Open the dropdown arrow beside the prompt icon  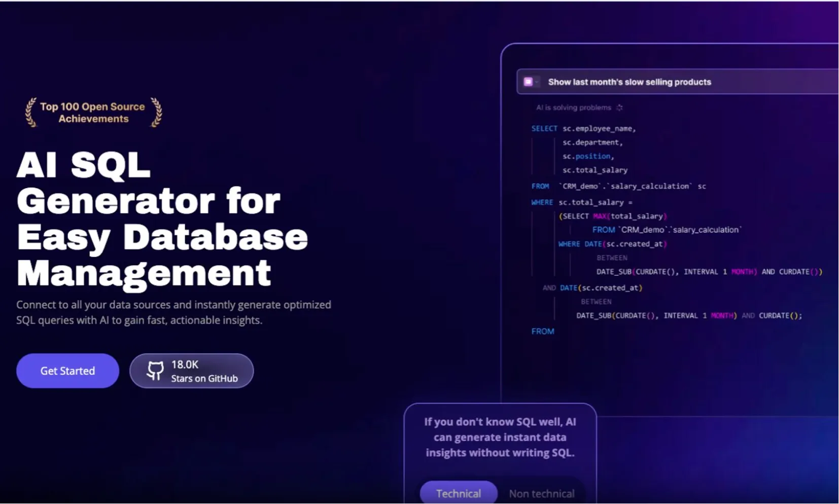pyautogui.click(x=537, y=82)
